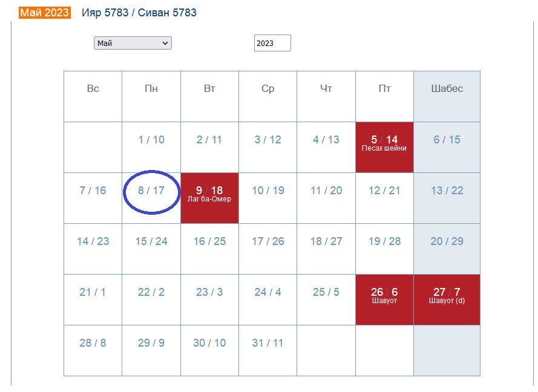Select date 17 / 26
The image size is (538, 392).
[x=268, y=241]
